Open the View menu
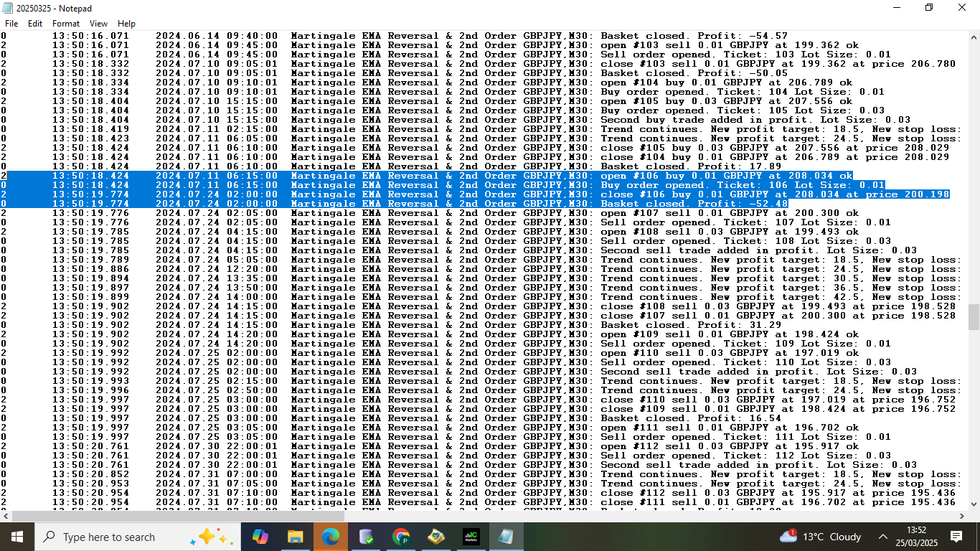Image resolution: width=980 pixels, height=551 pixels. pyautogui.click(x=99, y=24)
